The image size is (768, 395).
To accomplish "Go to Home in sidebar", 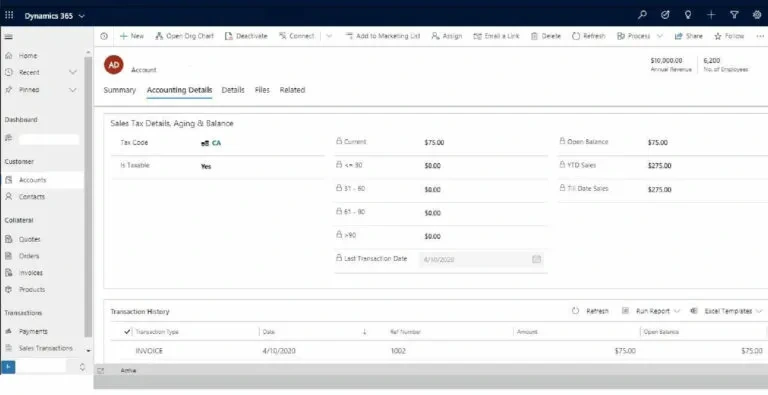I will tap(28, 56).
